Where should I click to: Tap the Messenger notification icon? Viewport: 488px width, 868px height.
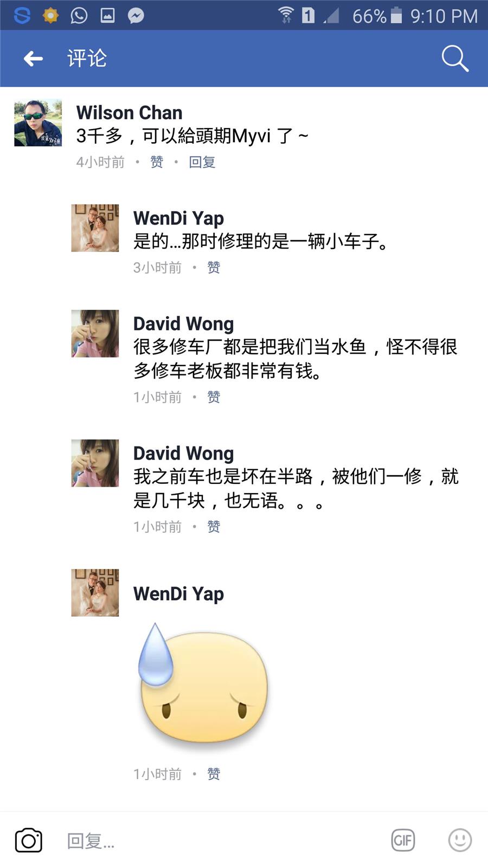[x=136, y=15]
